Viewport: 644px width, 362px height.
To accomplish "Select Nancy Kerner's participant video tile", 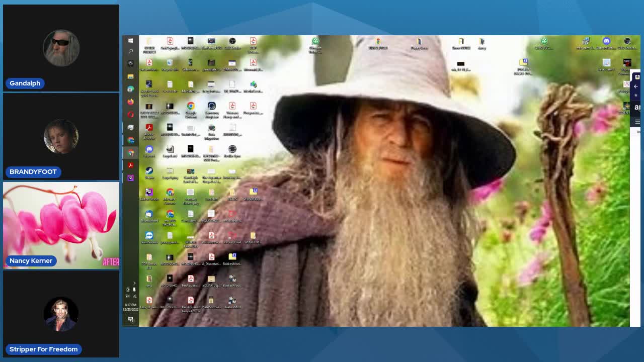I will (x=61, y=225).
